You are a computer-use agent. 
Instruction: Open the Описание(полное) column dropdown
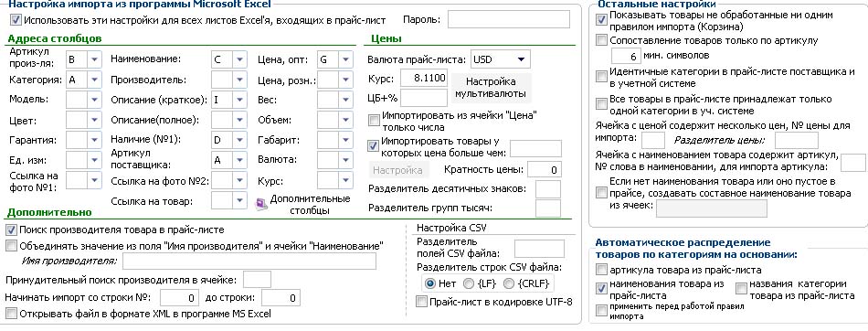coord(239,121)
